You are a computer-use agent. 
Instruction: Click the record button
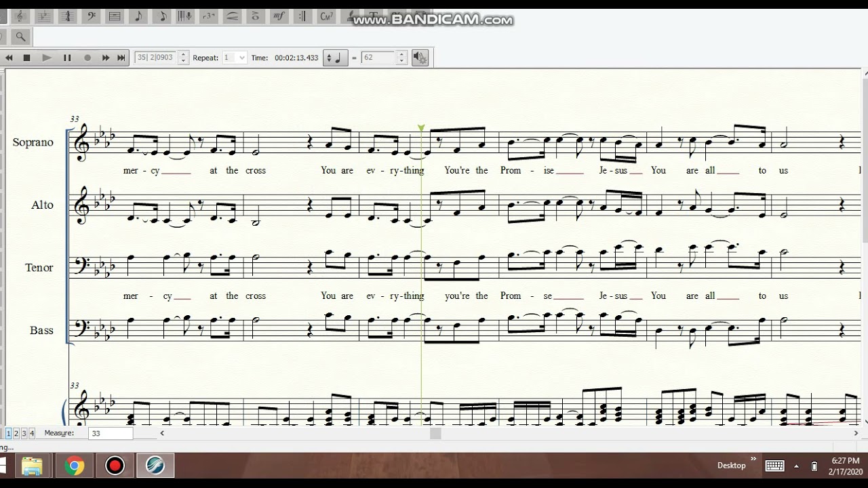(x=87, y=58)
